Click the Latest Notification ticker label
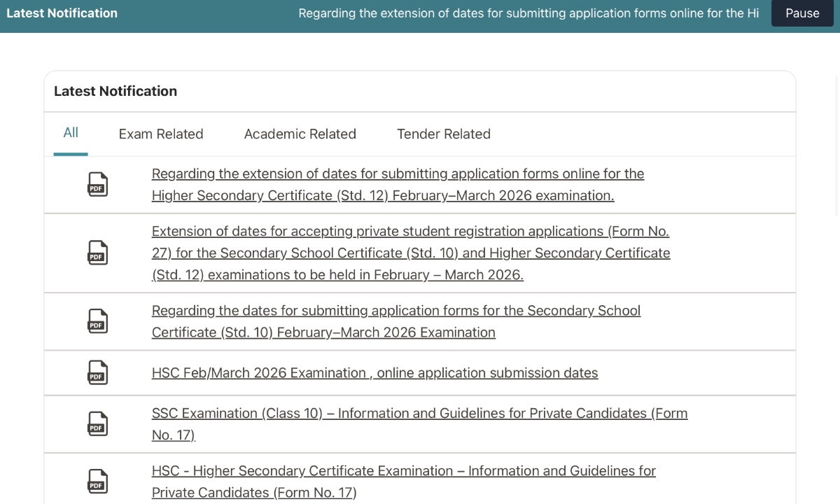This screenshot has height=504, width=840. (62, 13)
